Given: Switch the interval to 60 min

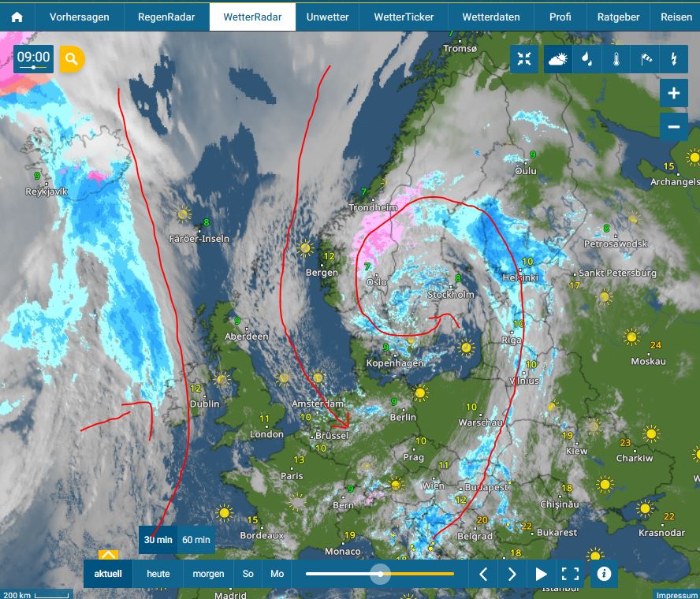Looking at the screenshot, I should (196, 540).
